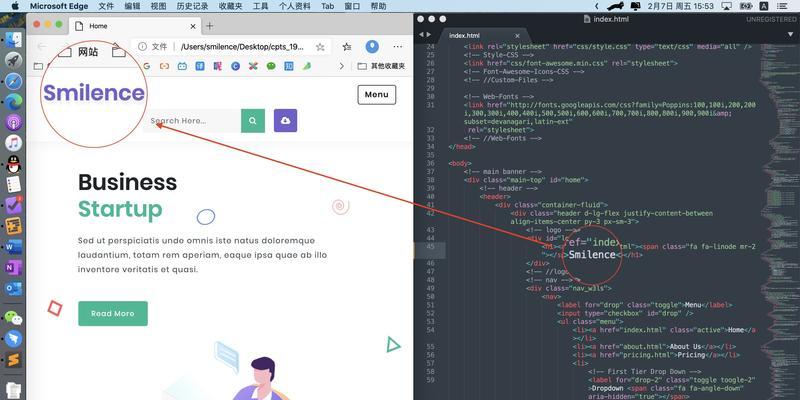Open a new tab with plus button
Screen dimensions: 800x400
tap(210, 26)
